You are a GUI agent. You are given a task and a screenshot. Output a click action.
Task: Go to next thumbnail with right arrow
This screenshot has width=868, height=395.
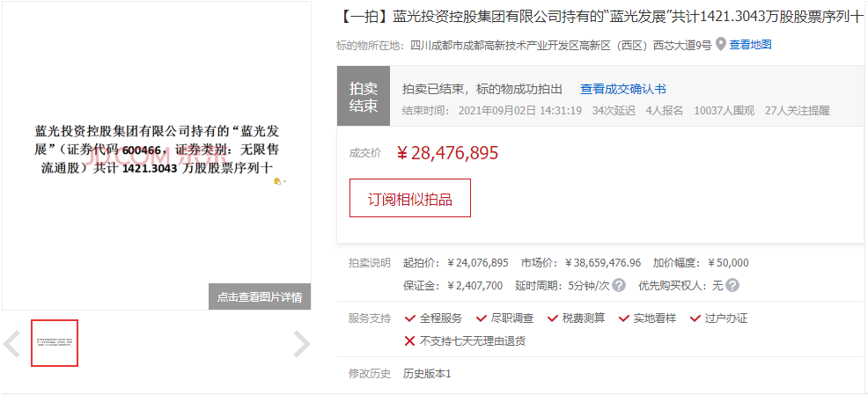pyautogui.click(x=301, y=344)
